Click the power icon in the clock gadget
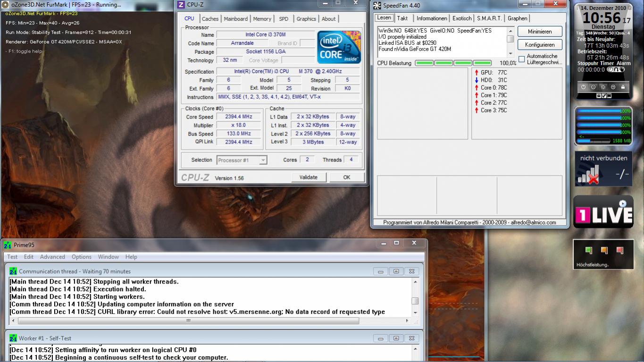Viewport: 644px width, 362px height. coord(583,87)
